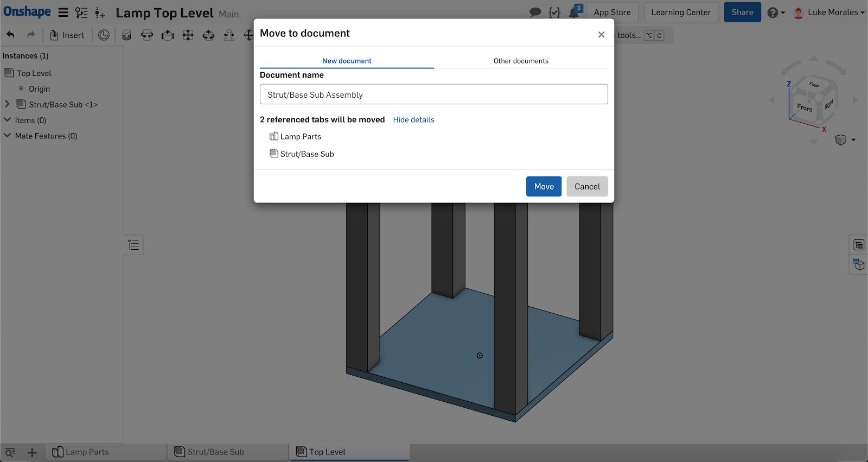Open notifications bell icon
868x462 pixels.
[x=574, y=12]
